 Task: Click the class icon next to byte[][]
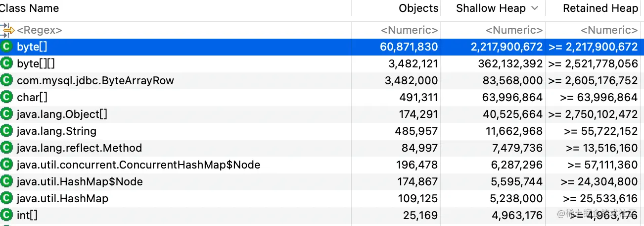pos(6,64)
